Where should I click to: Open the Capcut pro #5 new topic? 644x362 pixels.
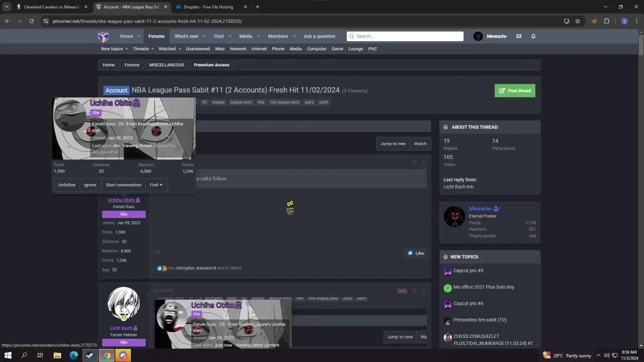(468, 270)
